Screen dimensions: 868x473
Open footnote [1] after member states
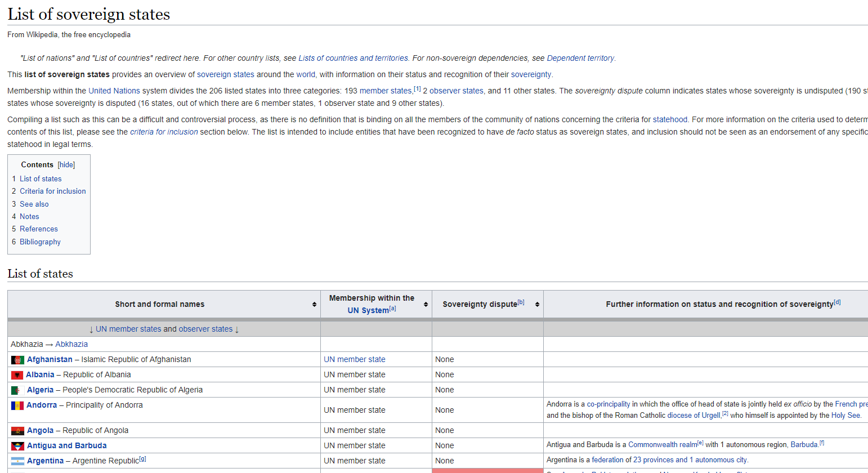coord(417,88)
